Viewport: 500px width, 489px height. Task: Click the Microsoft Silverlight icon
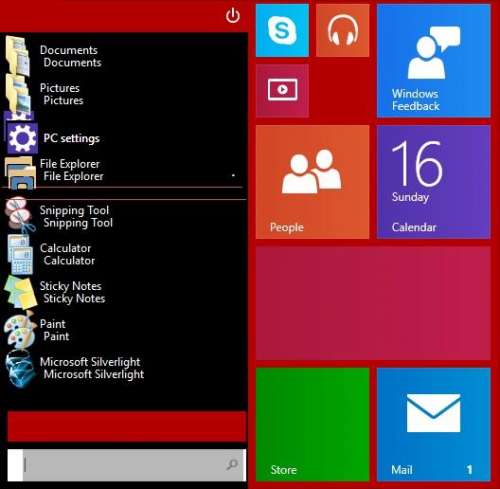pos(20,369)
